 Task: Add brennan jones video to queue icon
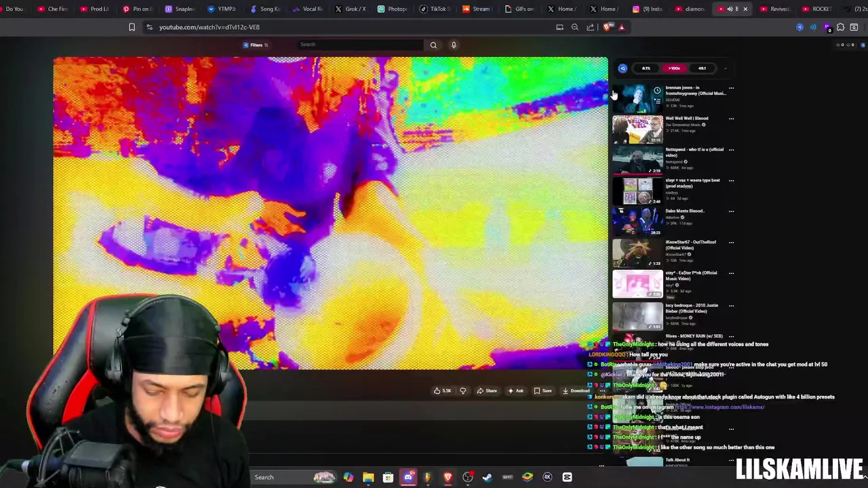click(657, 100)
